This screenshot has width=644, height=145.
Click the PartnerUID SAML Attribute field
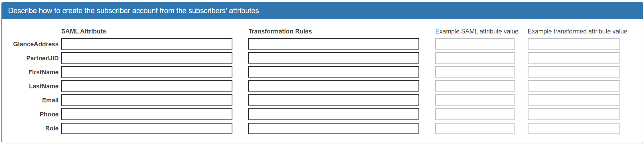point(147,58)
